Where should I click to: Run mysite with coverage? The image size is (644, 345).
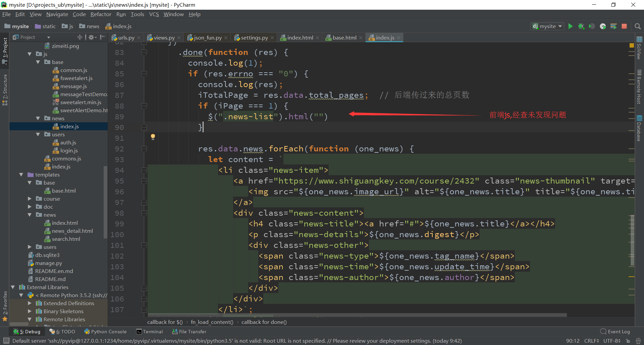click(x=592, y=26)
